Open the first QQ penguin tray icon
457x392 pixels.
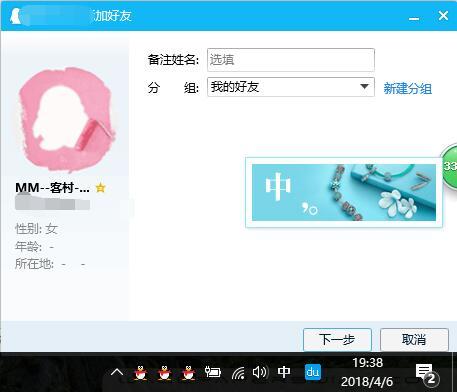point(141,373)
